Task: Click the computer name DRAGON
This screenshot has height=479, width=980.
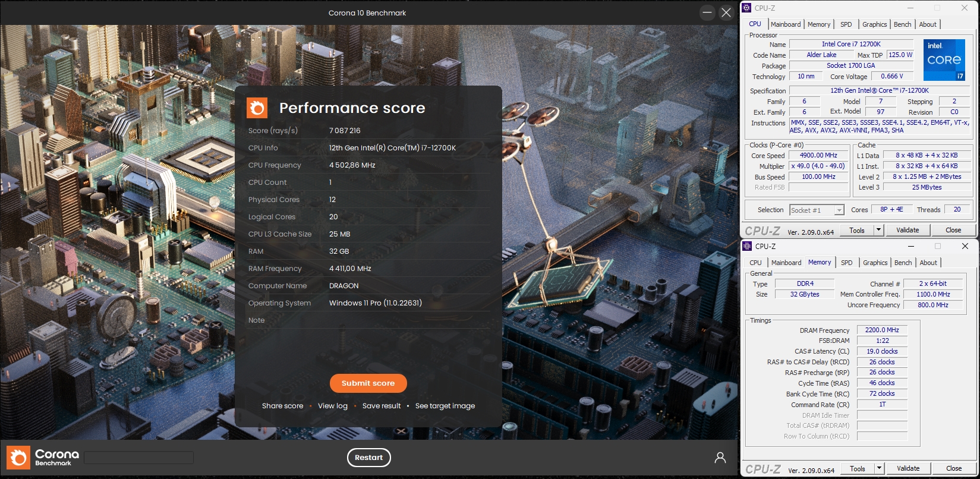Action: 344,286
